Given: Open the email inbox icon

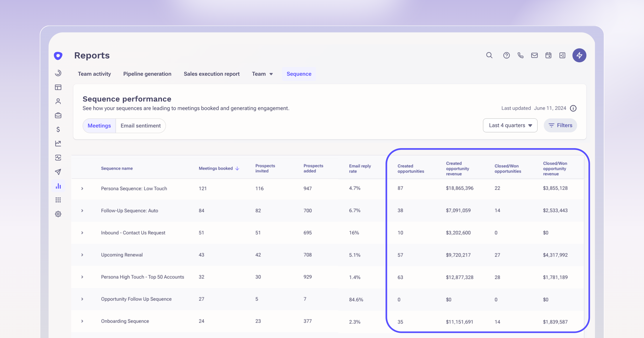Looking at the screenshot, I should click(x=534, y=55).
